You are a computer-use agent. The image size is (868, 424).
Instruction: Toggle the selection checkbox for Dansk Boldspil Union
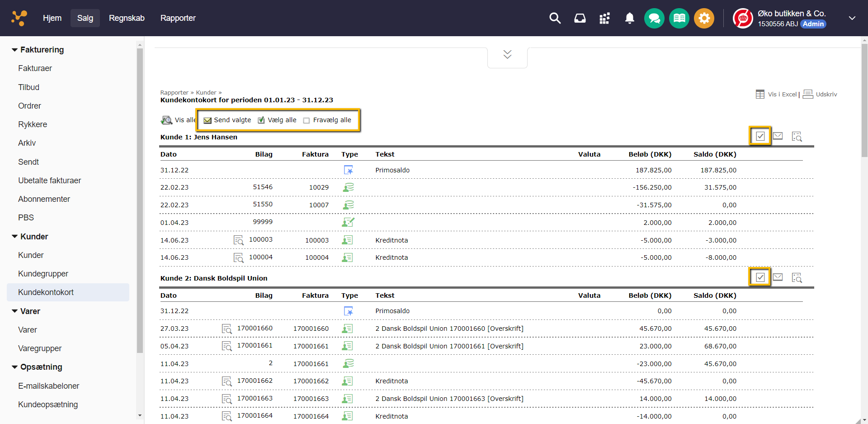[760, 277]
